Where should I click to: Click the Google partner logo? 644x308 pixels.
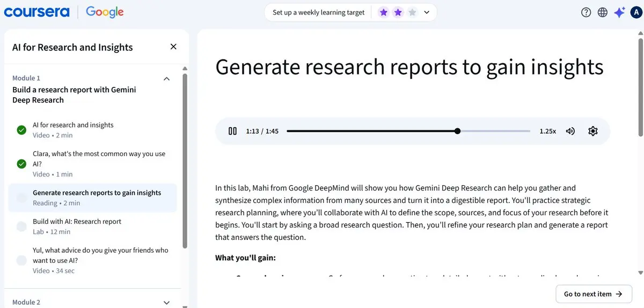[105, 12]
